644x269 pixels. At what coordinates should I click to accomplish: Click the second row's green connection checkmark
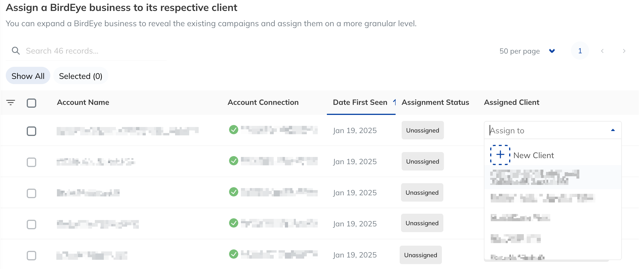click(x=234, y=161)
